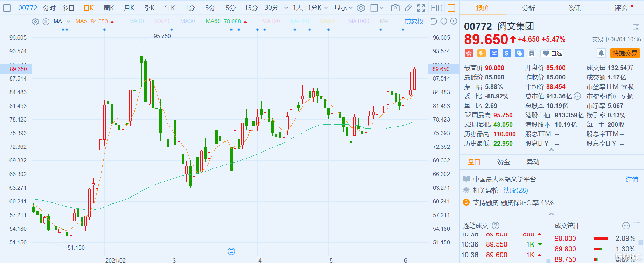Viewport: 644px width, 263px height.
Task: Toggle the left sidebar panel
Action: (7, 8)
